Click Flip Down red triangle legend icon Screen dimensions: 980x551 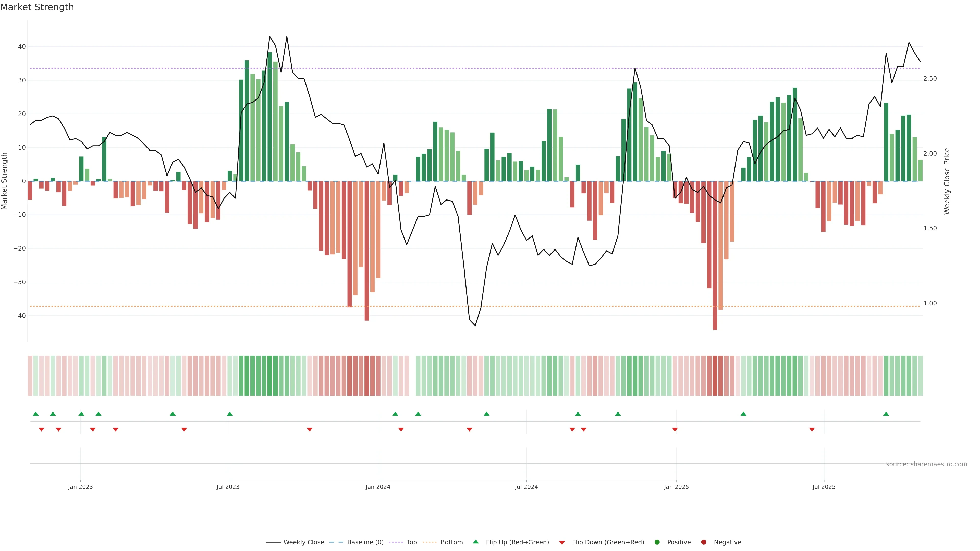click(x=562, y=543)
